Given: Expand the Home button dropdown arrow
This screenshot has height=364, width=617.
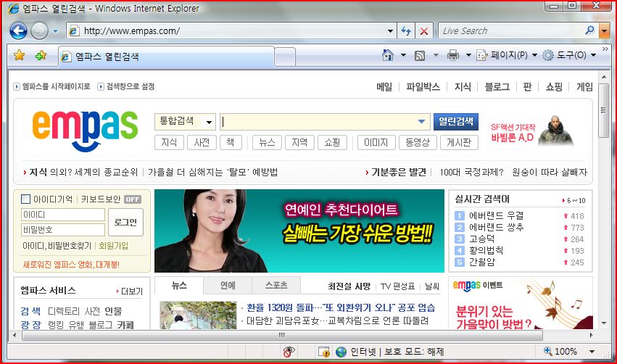Looking at the screenshot, I should pyautogui.click(x=403, y=55).
